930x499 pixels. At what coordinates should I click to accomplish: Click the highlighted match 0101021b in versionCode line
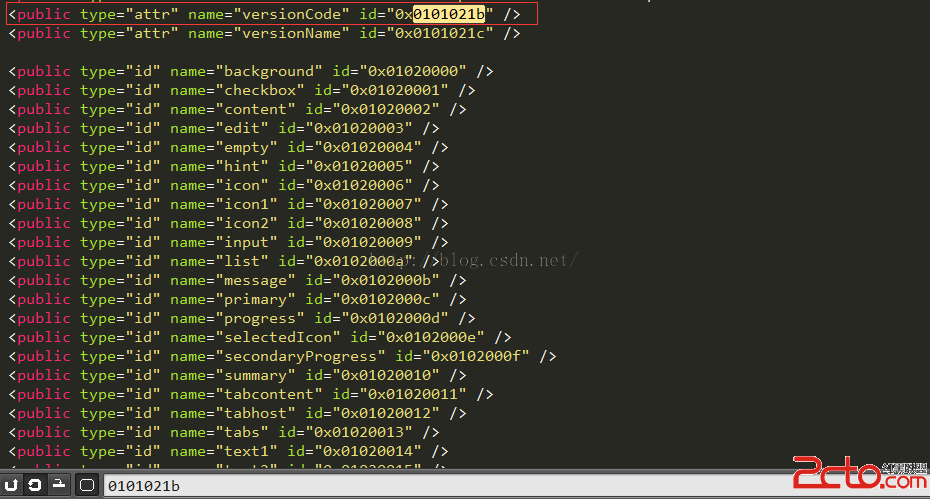449,14
